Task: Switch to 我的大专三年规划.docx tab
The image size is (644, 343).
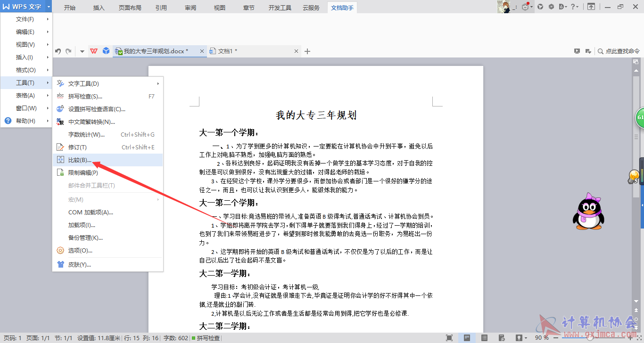Action: [160, 51]
